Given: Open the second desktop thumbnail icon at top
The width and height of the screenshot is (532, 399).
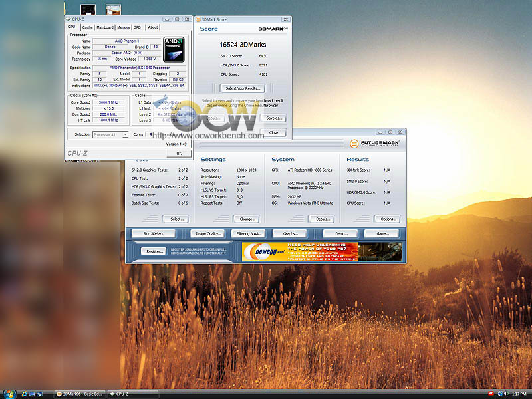Looking at the screenshot, I should (113, 9).
